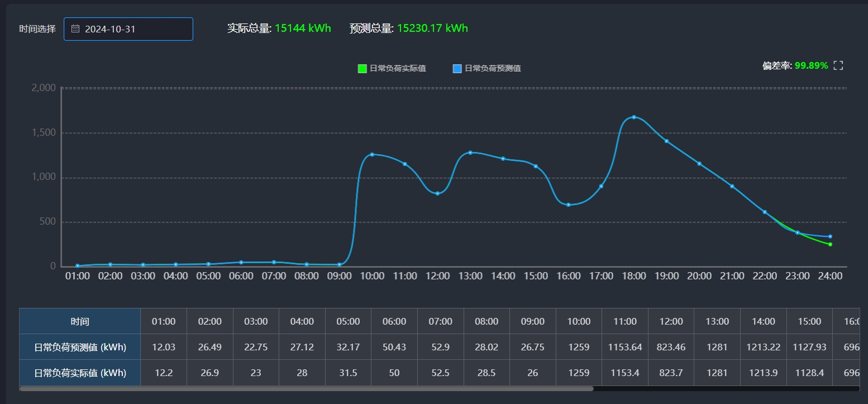This screenshot has height=404, width=868.
Task: Toggle 日常负荷预测值 series via legend label
Action: [x=493, y=69]
